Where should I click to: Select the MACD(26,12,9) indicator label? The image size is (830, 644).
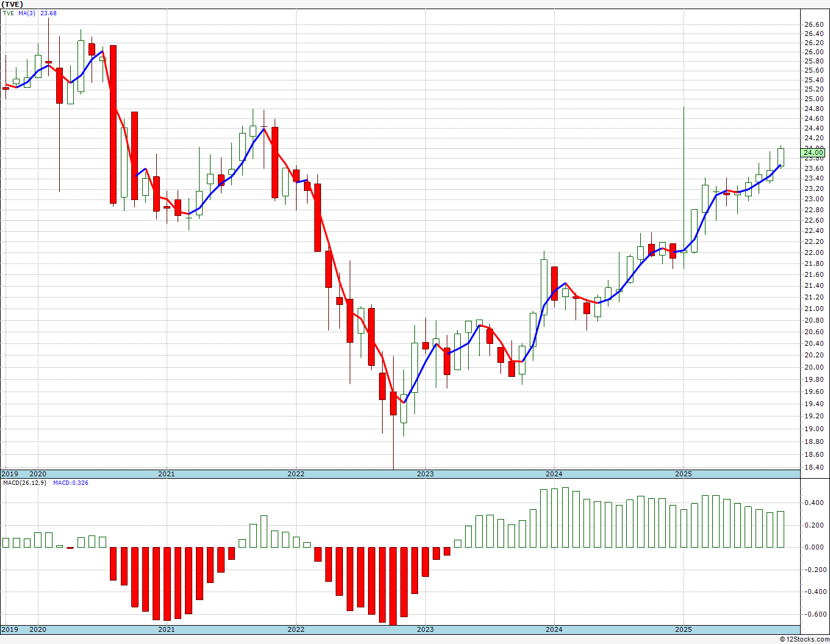pyautogui.click(x=24, y=483)
